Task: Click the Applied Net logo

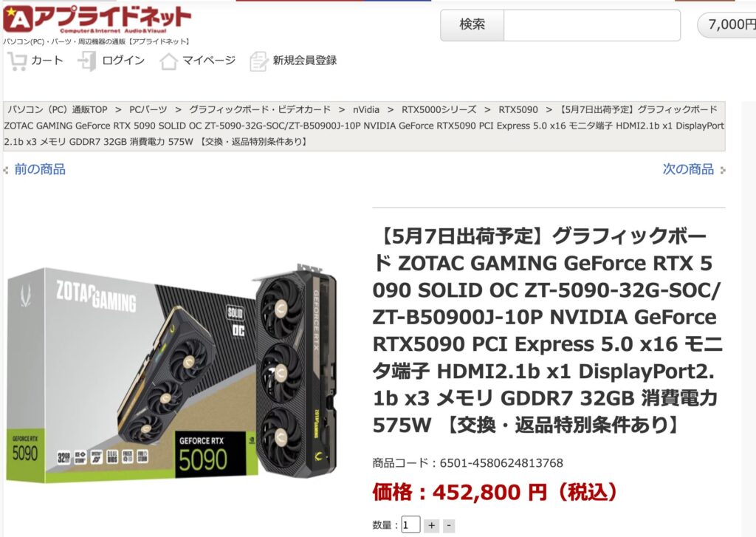Action: tap(97, 19)
